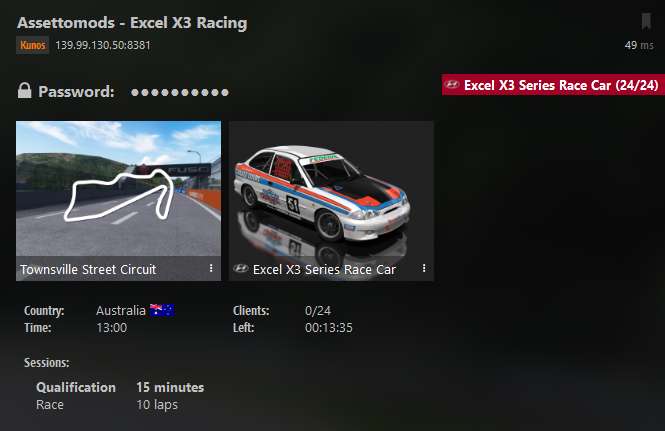This screenshot has width=665, height=431.
Task: Click the Australian flag icon
Action: click(x=162, y=311)
